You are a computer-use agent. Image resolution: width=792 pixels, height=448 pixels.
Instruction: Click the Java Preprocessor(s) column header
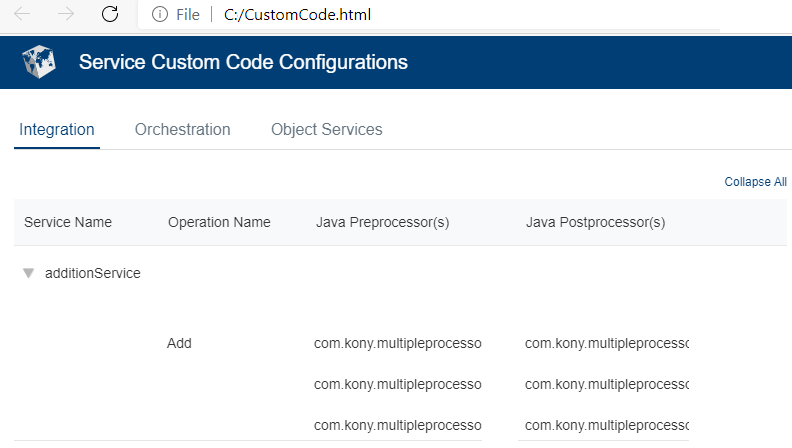pos(382,222)
